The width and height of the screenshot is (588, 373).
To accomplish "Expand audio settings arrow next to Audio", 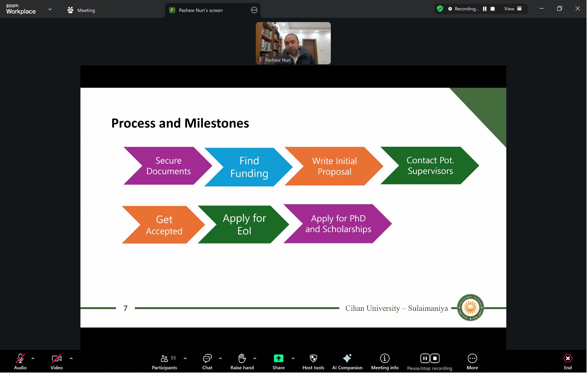I will click(33, 358).
